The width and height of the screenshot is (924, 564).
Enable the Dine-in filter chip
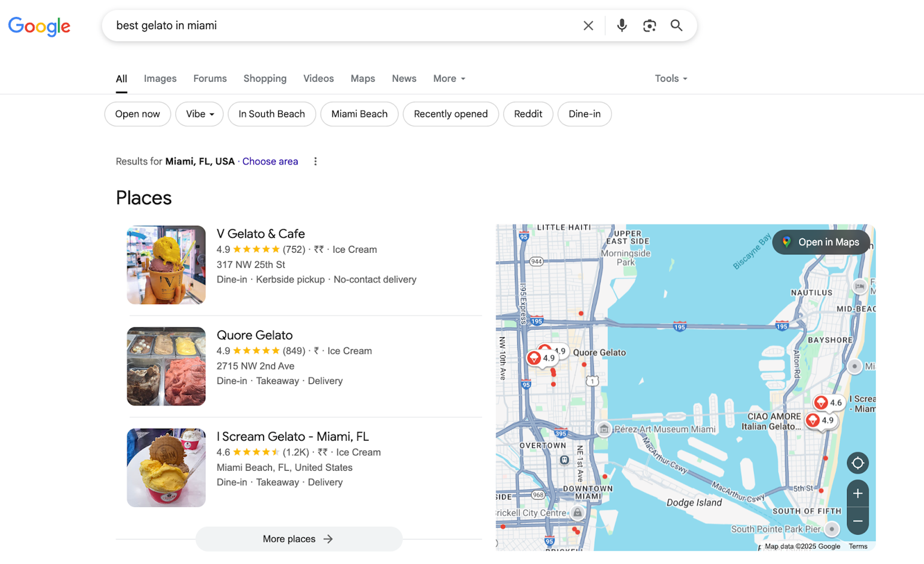[584, 114]
